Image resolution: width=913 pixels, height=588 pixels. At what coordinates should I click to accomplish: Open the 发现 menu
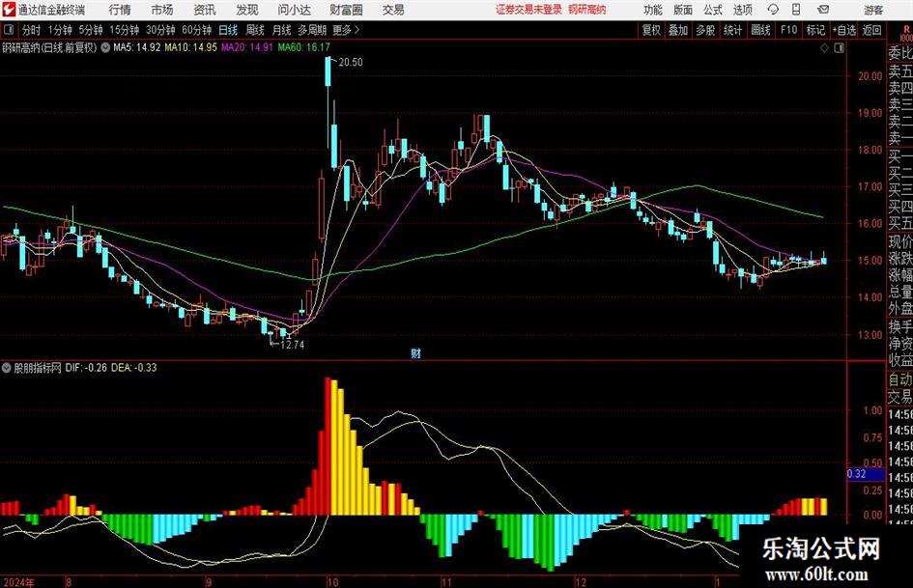[247, 10]
